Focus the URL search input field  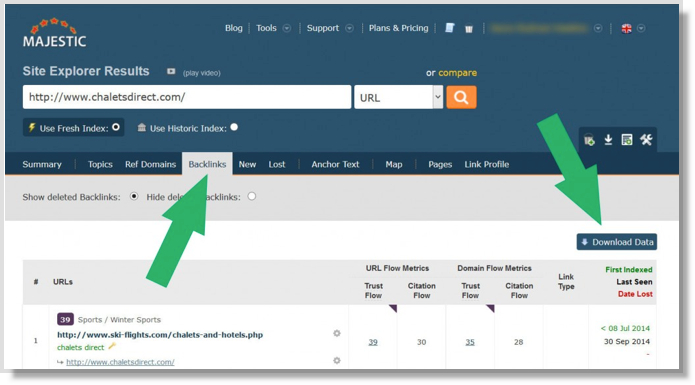[x=187, y=97]
